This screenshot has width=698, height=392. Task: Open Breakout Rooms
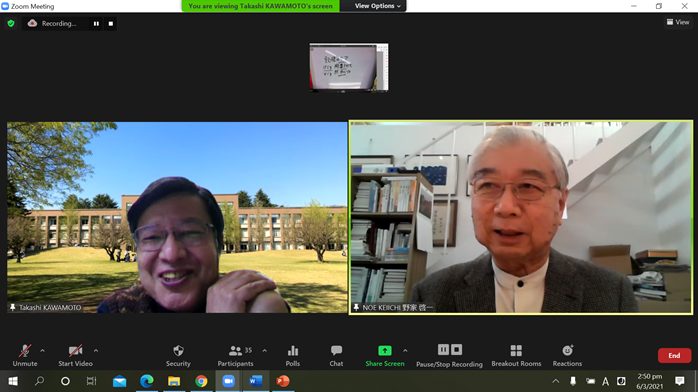coord(516,356)
